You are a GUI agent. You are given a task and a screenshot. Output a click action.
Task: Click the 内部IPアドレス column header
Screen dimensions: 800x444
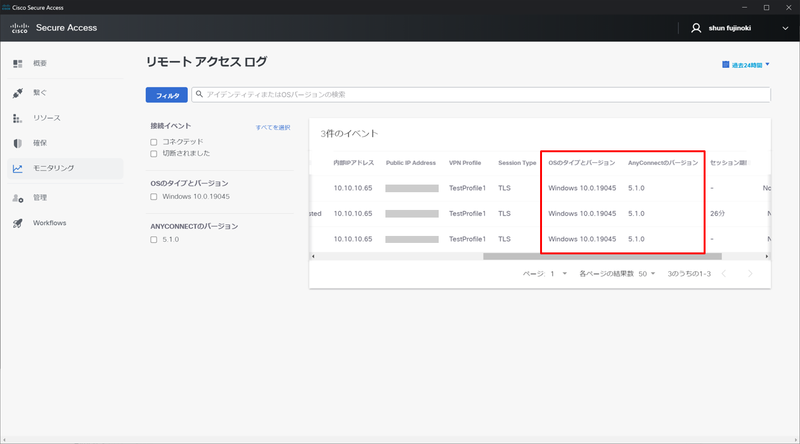354,163
